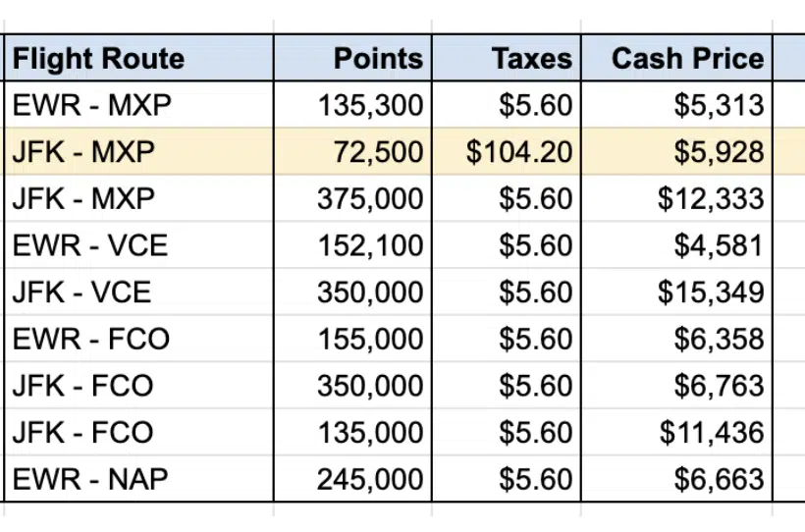The image size is (805, 532).
Task: Select the Taxes header cell
Action: (532, 59)
